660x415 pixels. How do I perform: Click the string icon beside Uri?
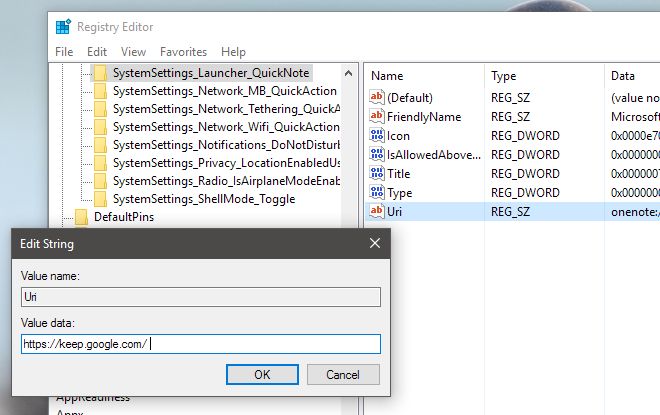(x=377, y=211)
